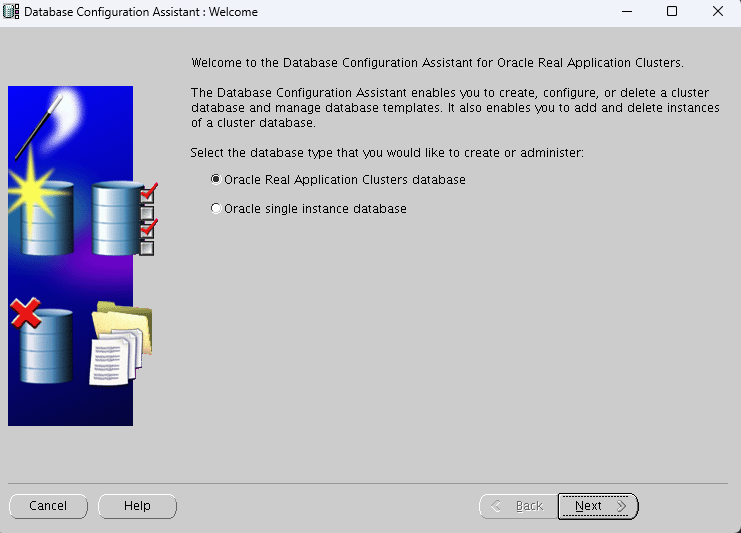Screen dimensions: 741x533
Task: Click the disabled Back button
Action: 519,506
